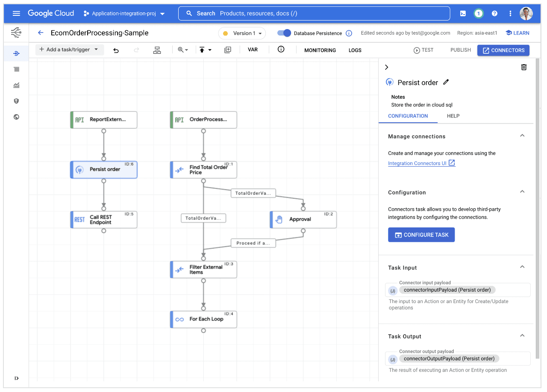Open the Integration Connectors UI link
The image size is (547, 392).
click(x=418, y=163)
